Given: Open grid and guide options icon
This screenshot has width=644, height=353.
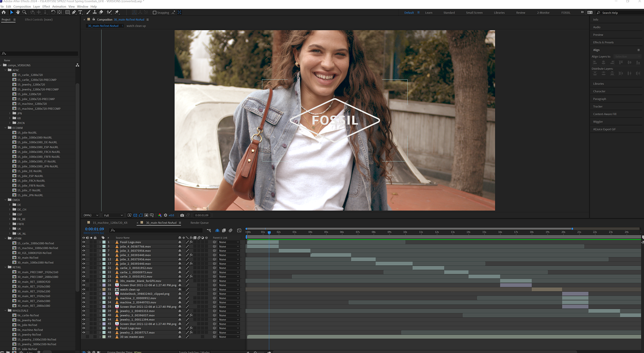Looking at the screenshot, I should 152,215.
